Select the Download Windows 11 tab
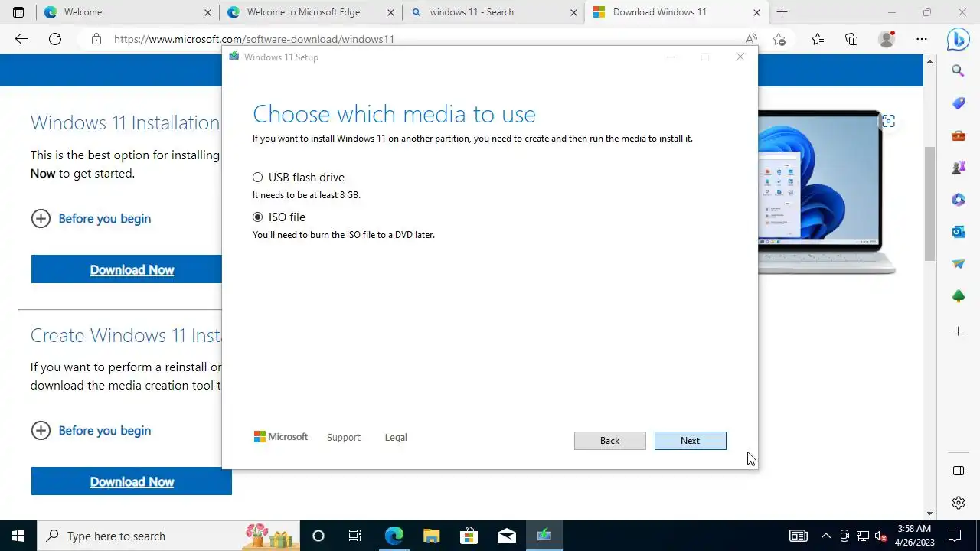This screenshot has height=551, width=980. pyautogui.click(x=675, y=12)
